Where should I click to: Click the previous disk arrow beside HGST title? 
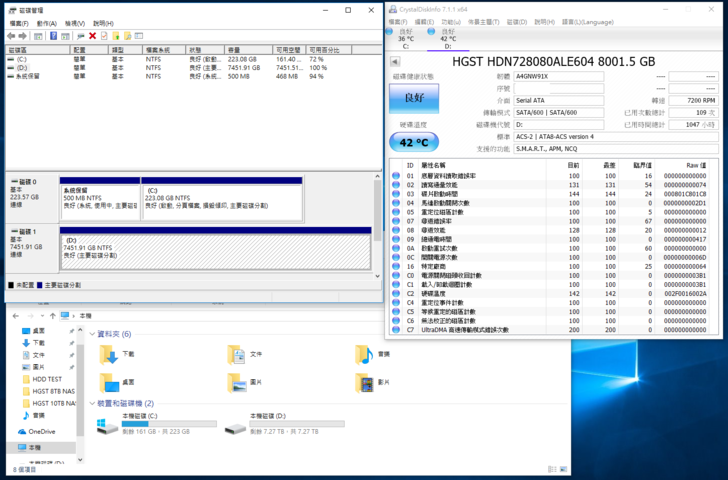coord(393,61)
